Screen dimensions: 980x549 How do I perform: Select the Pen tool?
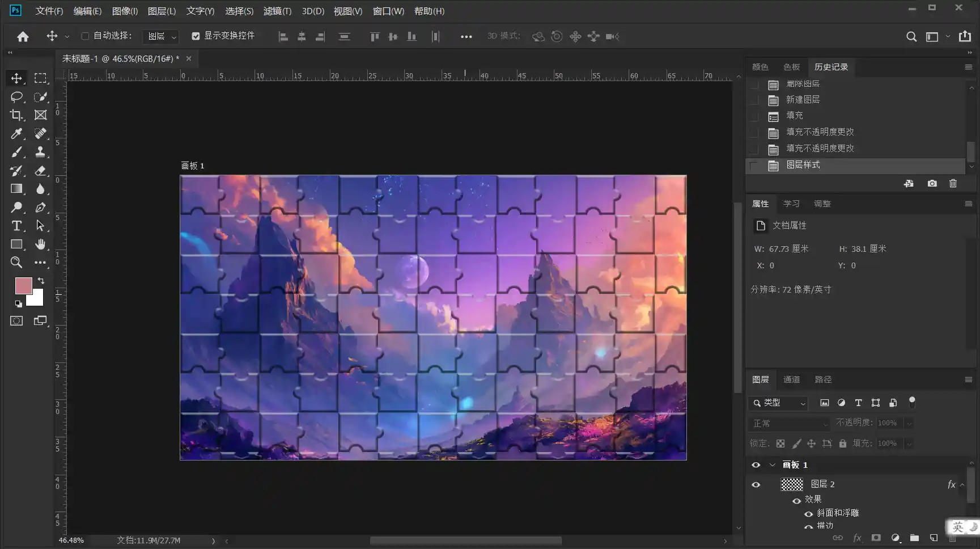point(40,208)
